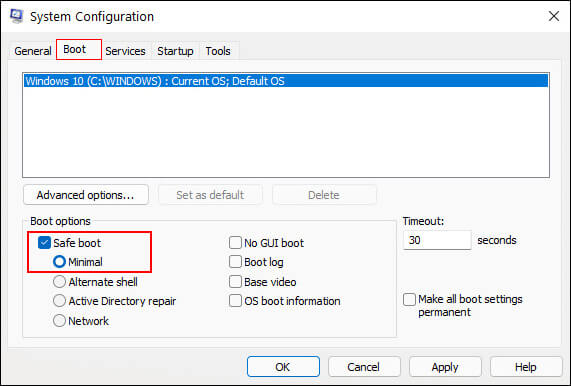The image size is (571, 386).
Task: Enable the Base video checkbox
Action: [x=235, y=282]
